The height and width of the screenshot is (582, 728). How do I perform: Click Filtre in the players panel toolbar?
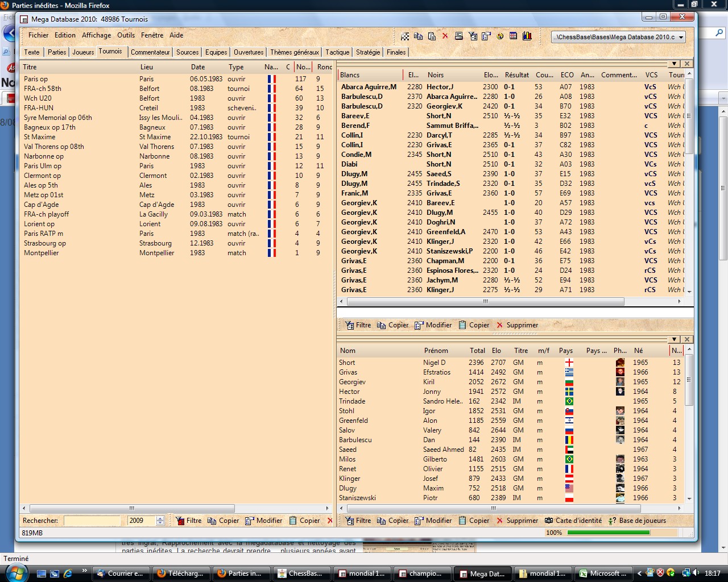[358, 521]
